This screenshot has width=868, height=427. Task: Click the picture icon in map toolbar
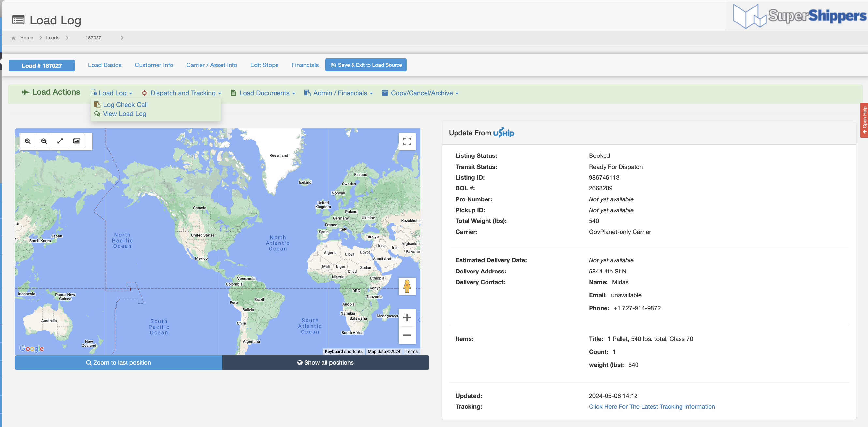coord(77,141)
